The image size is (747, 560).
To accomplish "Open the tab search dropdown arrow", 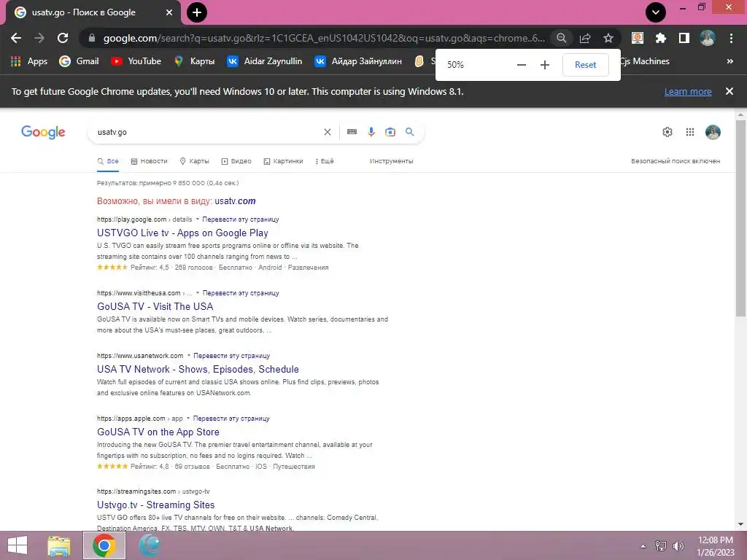I will (x=656, y=12).
